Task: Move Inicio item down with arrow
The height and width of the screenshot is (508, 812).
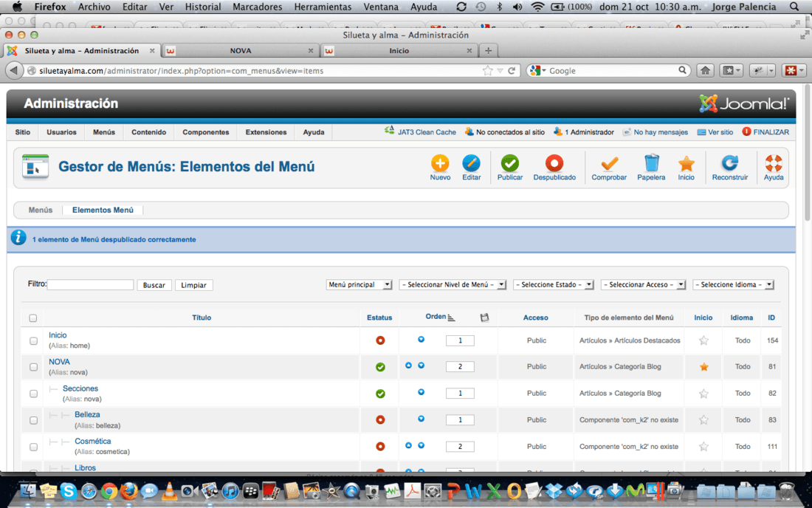Action: coord(421,340)
